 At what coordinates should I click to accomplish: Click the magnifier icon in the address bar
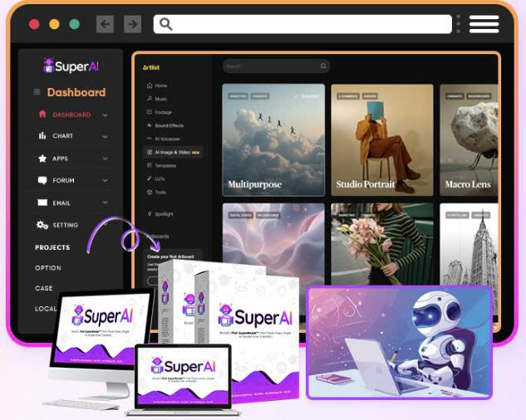tap(165, 24)
